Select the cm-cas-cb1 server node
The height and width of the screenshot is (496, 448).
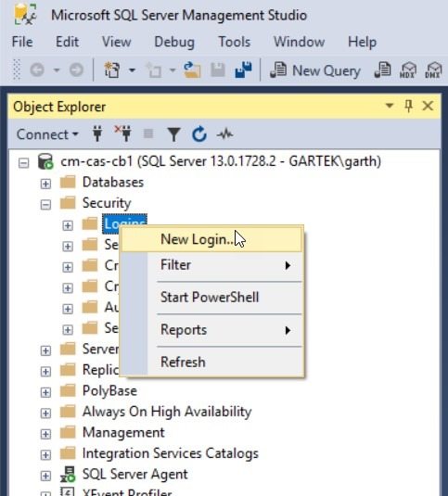(221, 161)
